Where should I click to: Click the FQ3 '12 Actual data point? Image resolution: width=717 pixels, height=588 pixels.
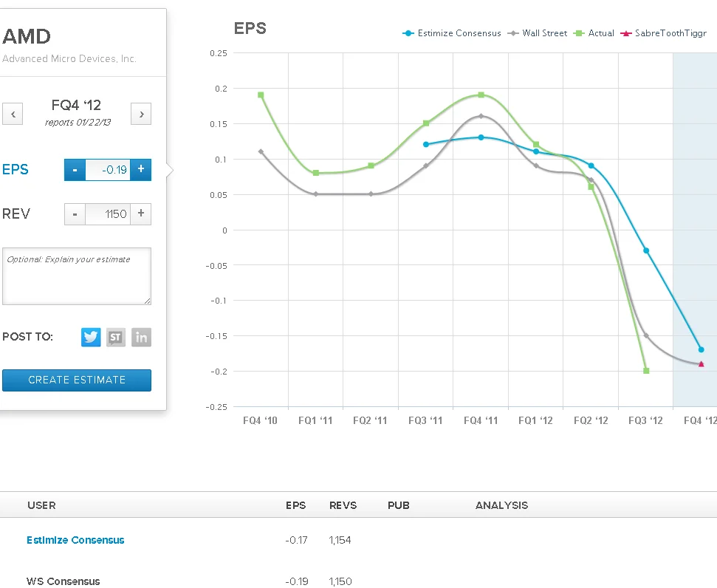646,371
